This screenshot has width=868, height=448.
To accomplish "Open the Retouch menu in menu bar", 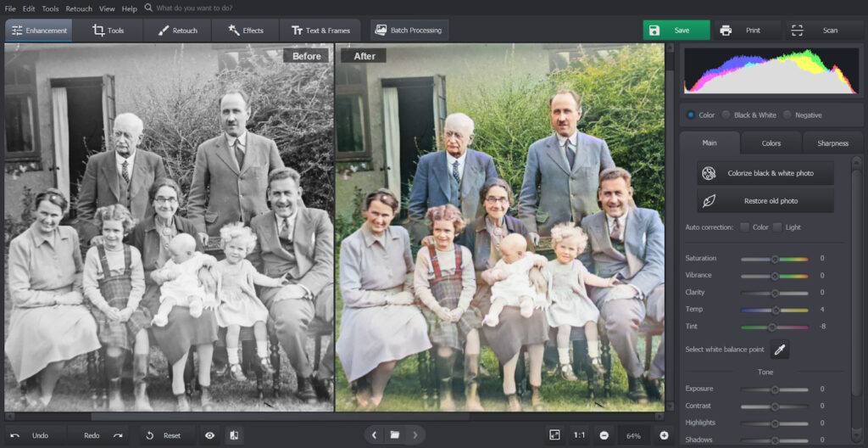I will 79,8.
